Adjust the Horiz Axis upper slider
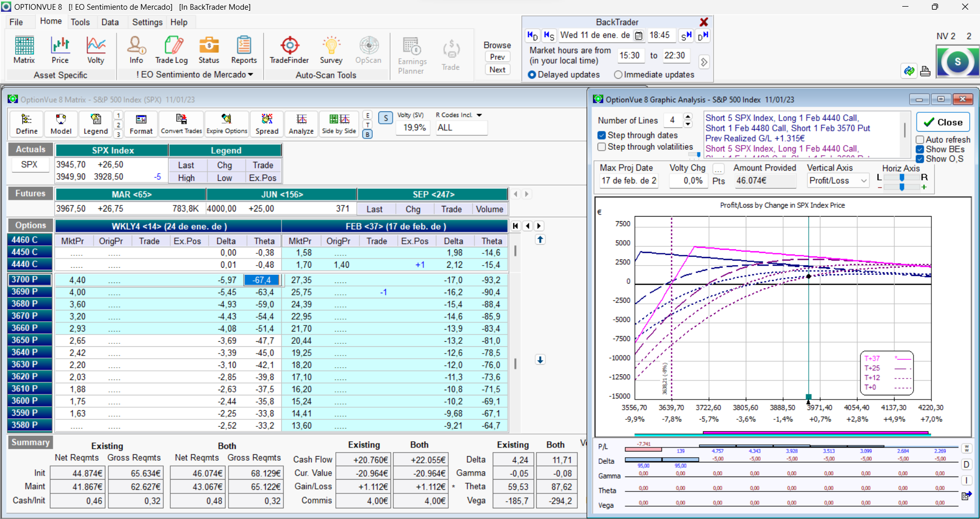 click(x=902, y=177)
